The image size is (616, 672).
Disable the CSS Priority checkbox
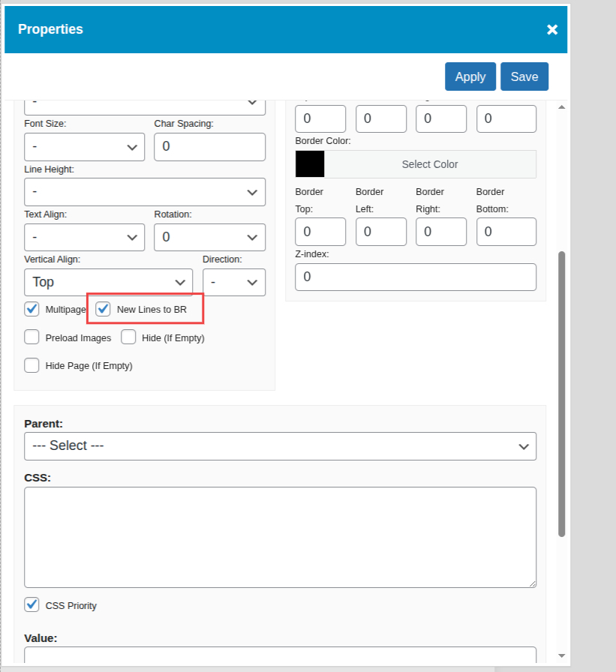(x=32, y=604)
